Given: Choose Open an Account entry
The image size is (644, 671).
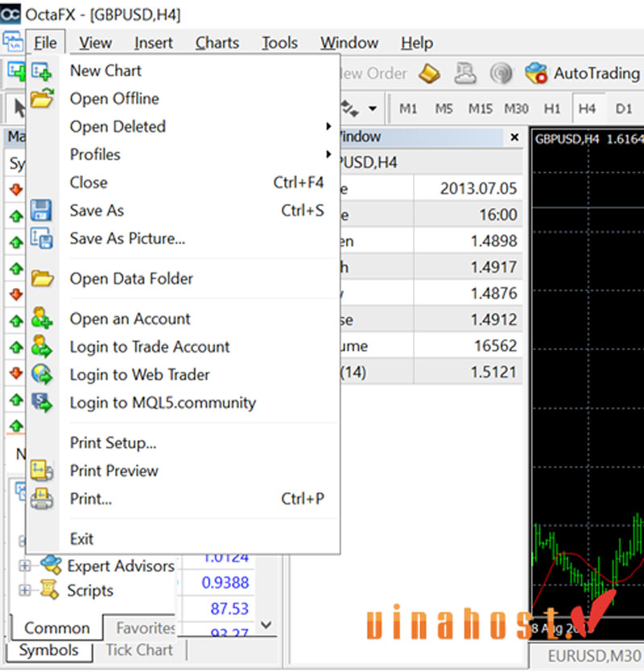Looking at the screenshot, I should 182,319.
